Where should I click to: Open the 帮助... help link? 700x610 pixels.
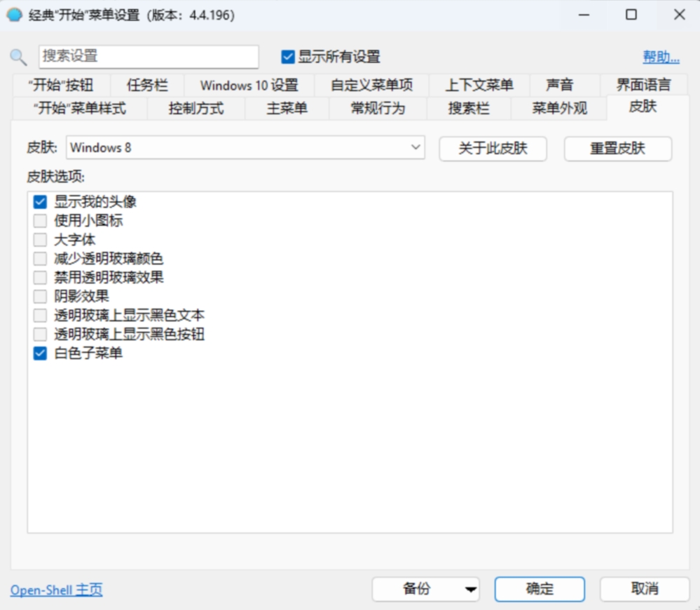click(661, 57)
